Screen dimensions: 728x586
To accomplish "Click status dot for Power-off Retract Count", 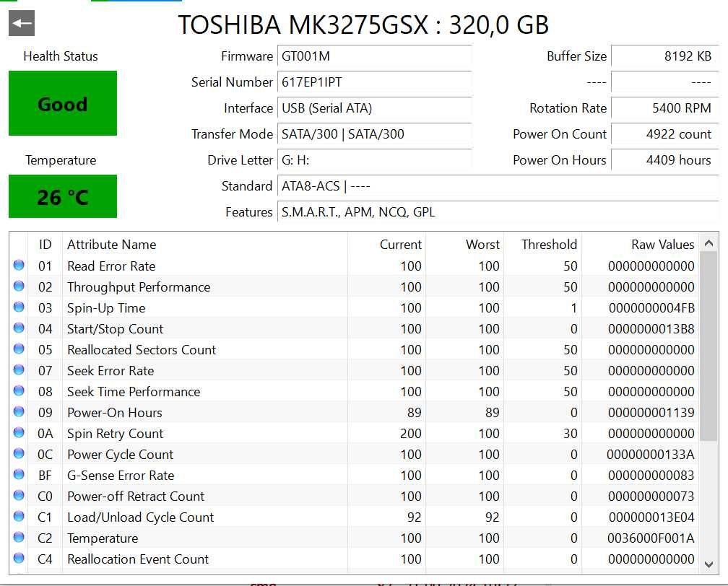I will [x=19, y=495].
